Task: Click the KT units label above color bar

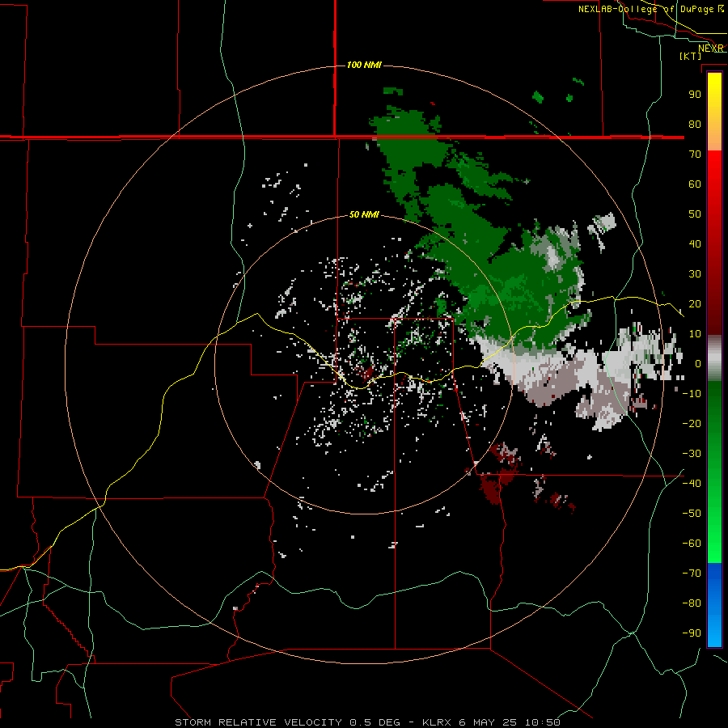Action: (x=691, y=56)
